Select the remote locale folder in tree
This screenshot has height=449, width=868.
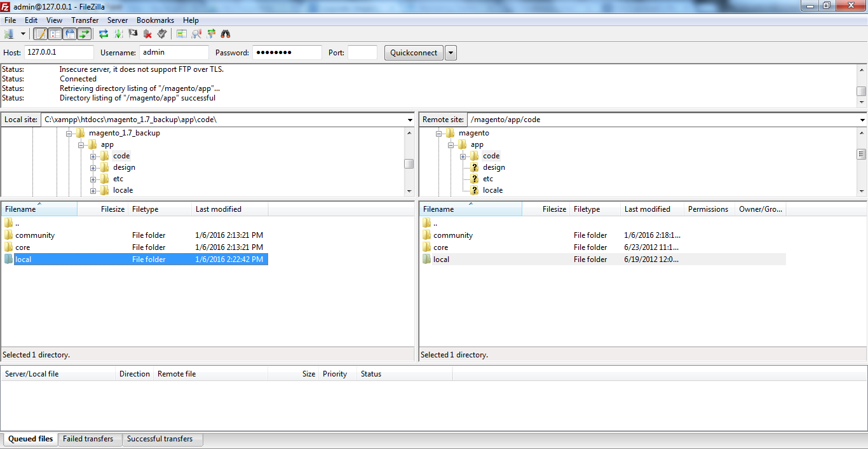click(x=486, y=191)
